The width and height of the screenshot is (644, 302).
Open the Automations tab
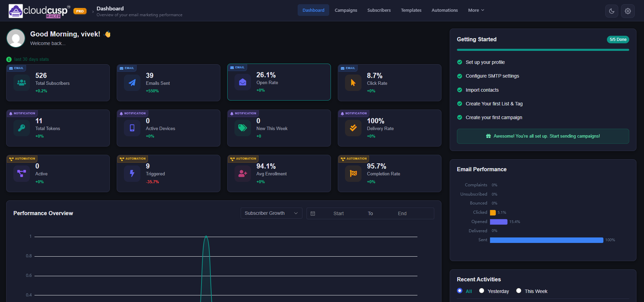pyautogui.click(x=444, y=10)
